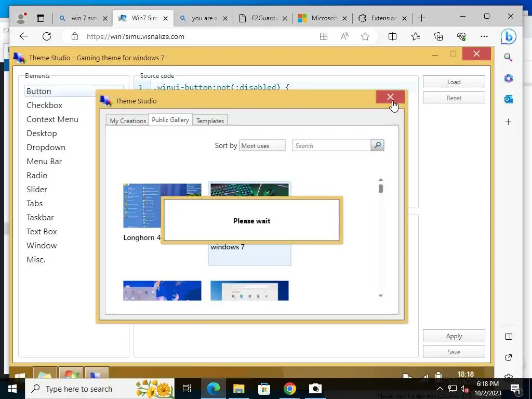
Task: Click the gallery Search input field
Action: (331, 145)
